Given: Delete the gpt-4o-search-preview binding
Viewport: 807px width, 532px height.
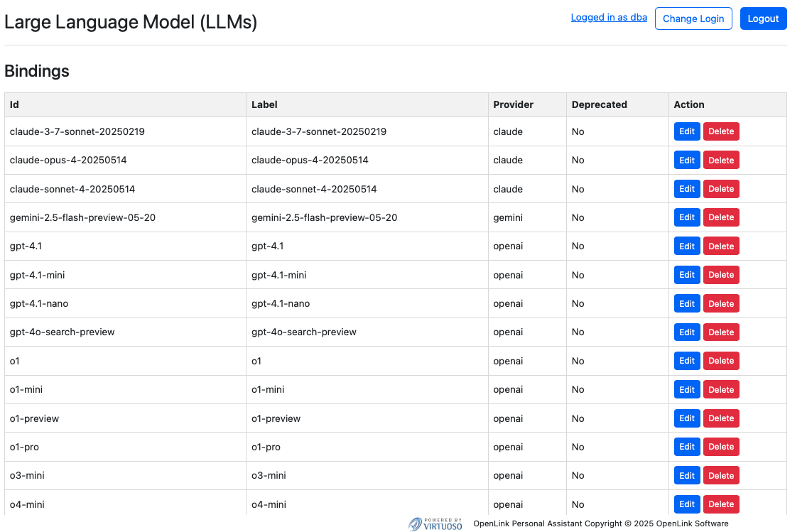Looking at the screenshot, I should [721, 332].
